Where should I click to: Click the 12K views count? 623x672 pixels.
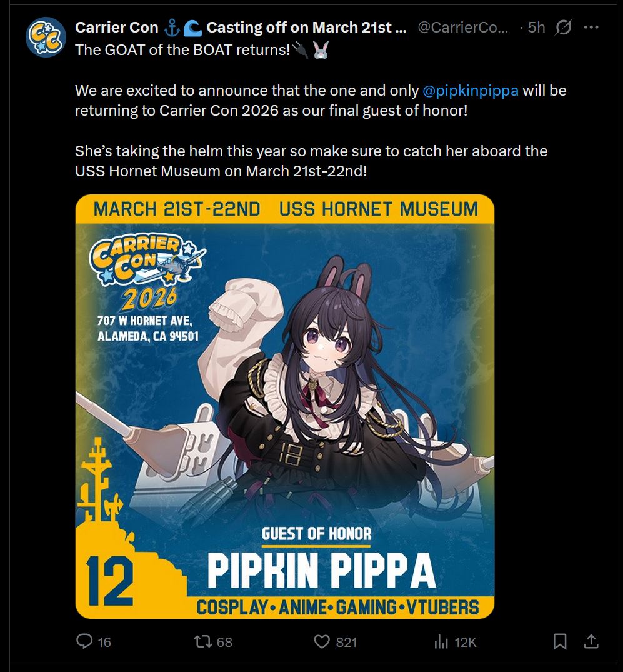466,642
